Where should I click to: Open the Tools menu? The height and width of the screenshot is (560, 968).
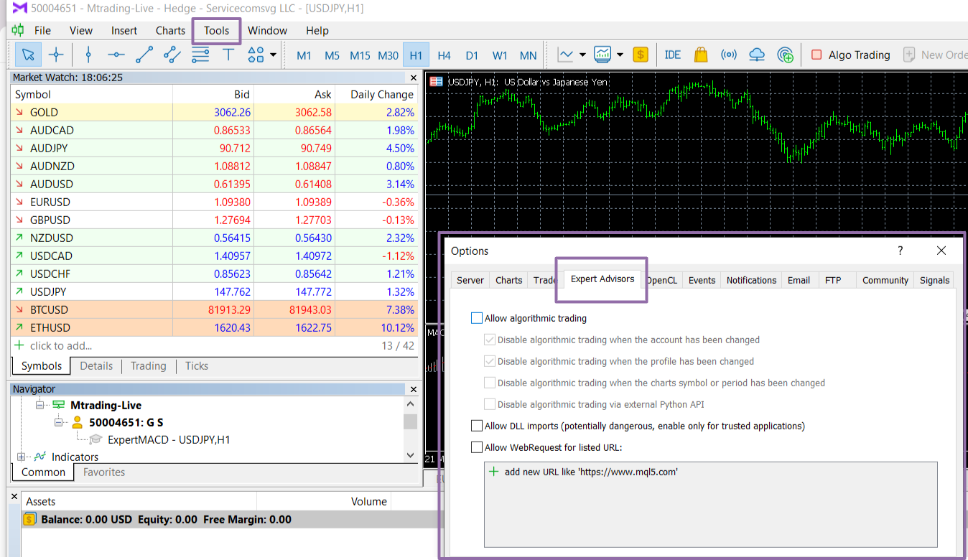coord(216,30)
